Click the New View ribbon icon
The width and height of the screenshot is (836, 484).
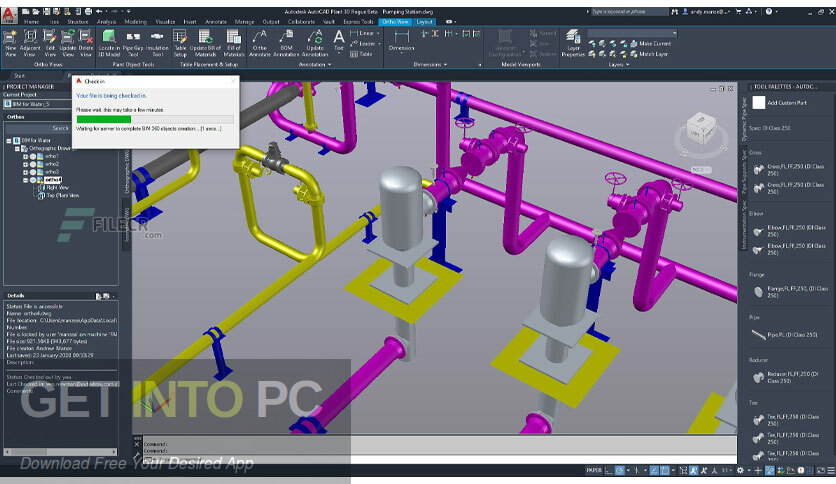10,43
